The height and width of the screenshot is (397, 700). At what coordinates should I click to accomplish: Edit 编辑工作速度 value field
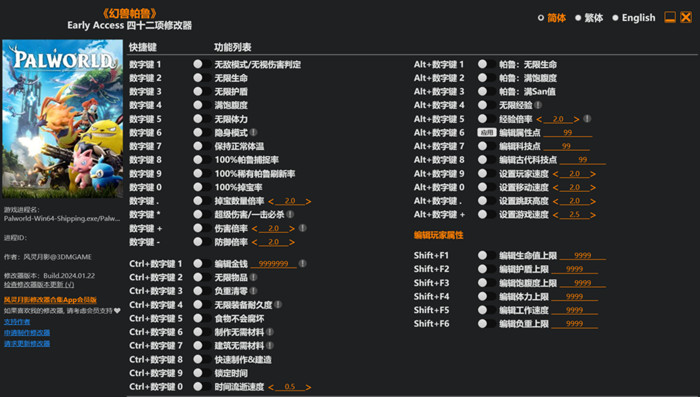click(574, 310)
